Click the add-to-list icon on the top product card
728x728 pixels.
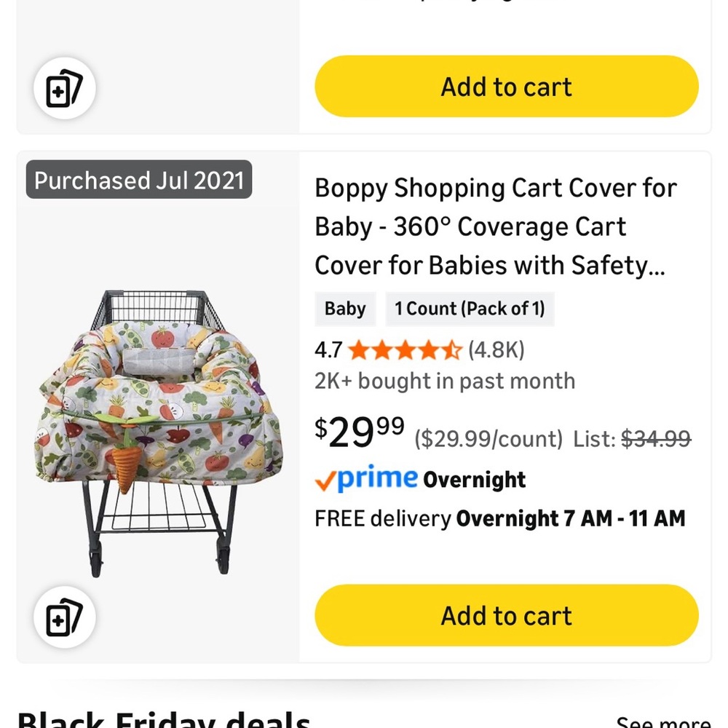coord(64,87)
